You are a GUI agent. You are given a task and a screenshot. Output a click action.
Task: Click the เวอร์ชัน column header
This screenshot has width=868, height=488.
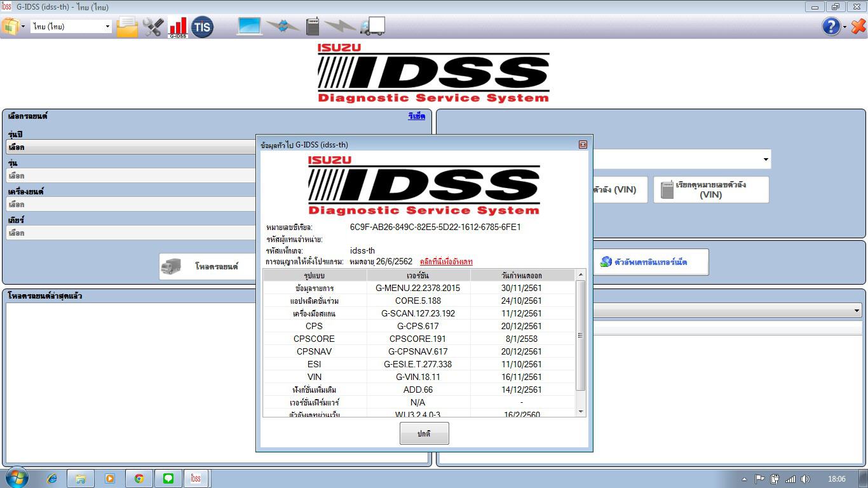pos(418,275)
